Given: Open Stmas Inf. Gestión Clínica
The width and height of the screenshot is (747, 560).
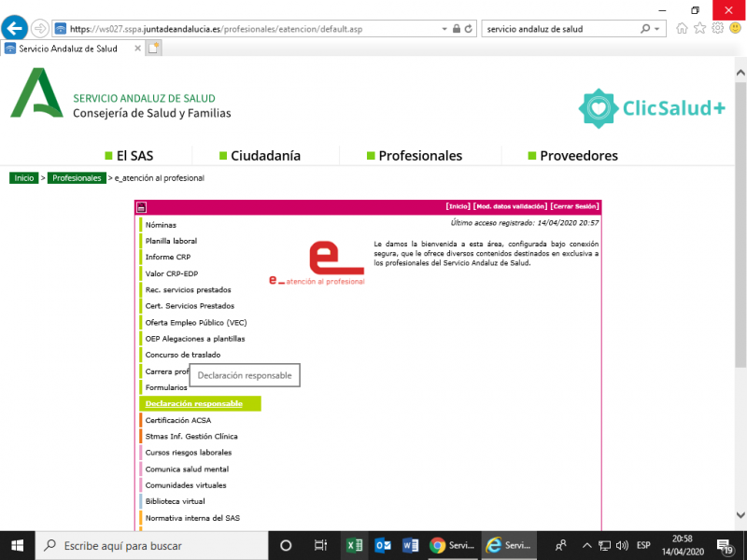Looking at the screenshot, I should (x=191, y=437).
